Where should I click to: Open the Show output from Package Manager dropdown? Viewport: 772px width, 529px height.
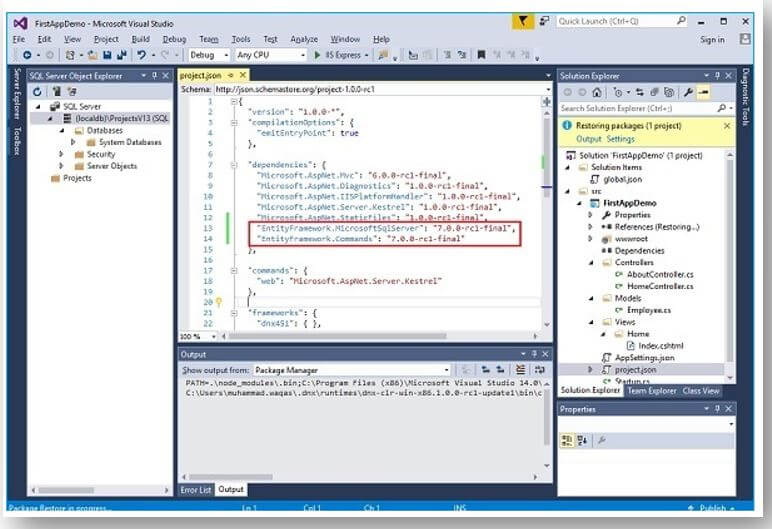point(446,370)
